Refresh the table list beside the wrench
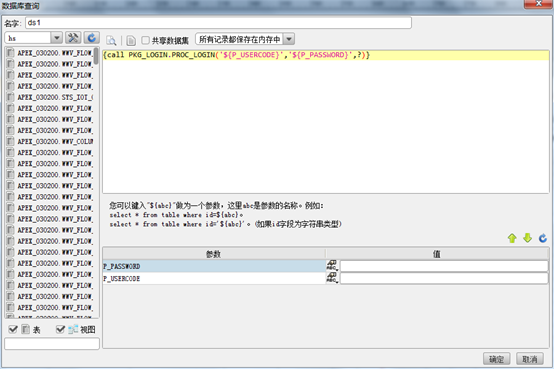Image resolution: width=554 pixels, height=369 pixels. 92,38
